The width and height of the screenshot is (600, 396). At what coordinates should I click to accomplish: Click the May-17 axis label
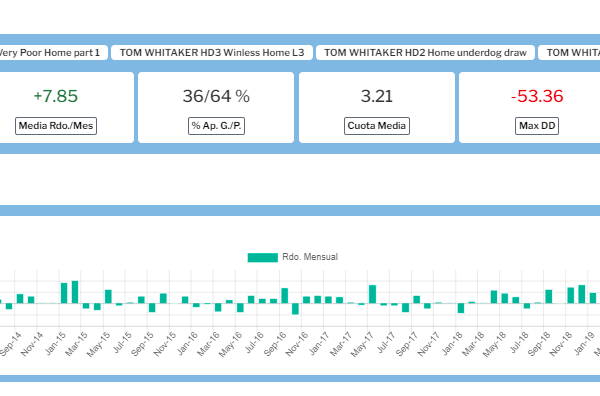[x=363, y=344]
